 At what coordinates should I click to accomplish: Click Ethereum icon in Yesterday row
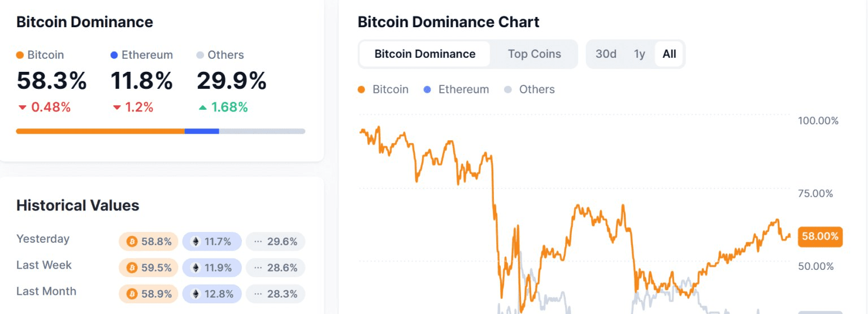coord(196,242)
